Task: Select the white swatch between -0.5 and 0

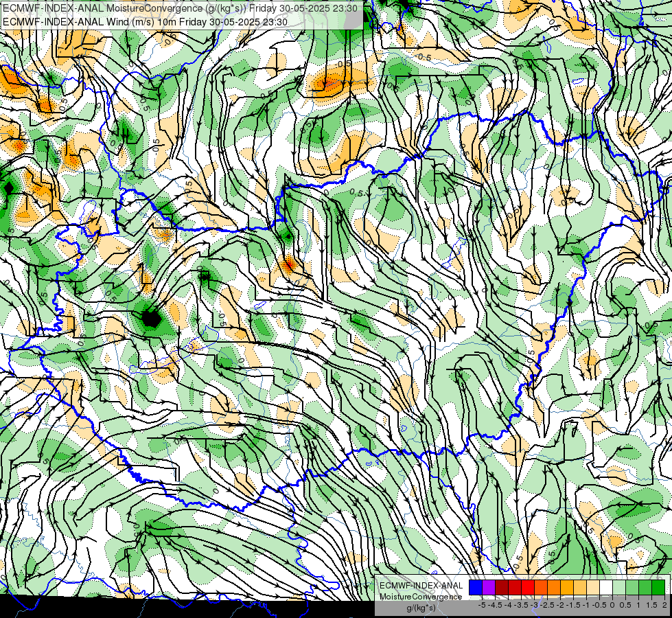Action: [x=606, y=587]
